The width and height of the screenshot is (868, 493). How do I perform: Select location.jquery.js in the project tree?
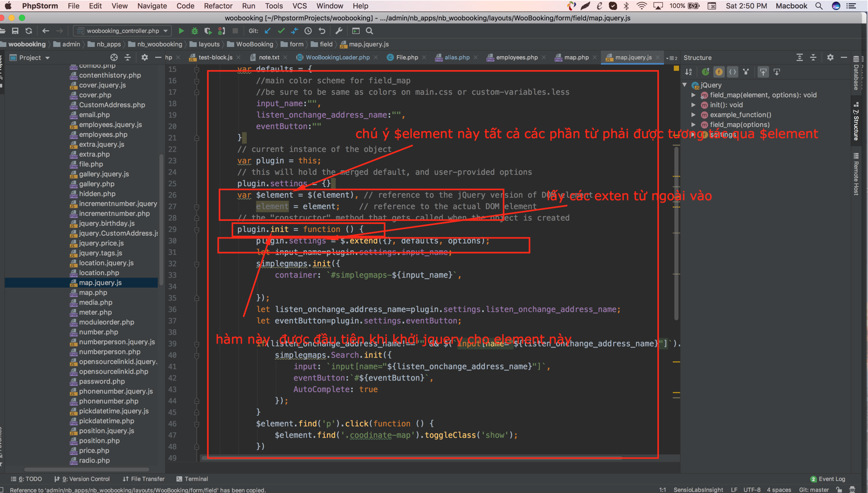[x=106, y=263]
